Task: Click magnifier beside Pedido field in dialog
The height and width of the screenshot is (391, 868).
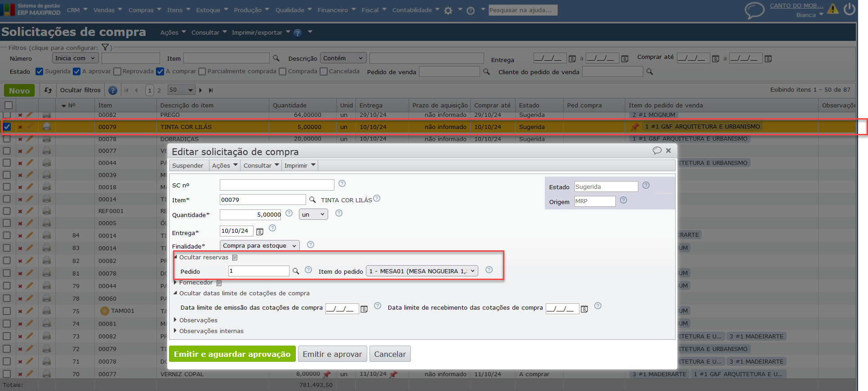Action: coord(296,271)
